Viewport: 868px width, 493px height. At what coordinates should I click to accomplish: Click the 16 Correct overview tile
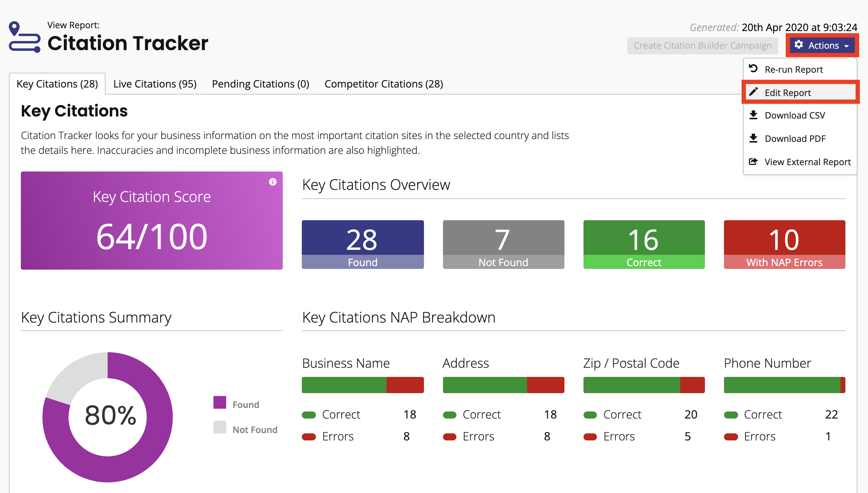pos(644,245)
